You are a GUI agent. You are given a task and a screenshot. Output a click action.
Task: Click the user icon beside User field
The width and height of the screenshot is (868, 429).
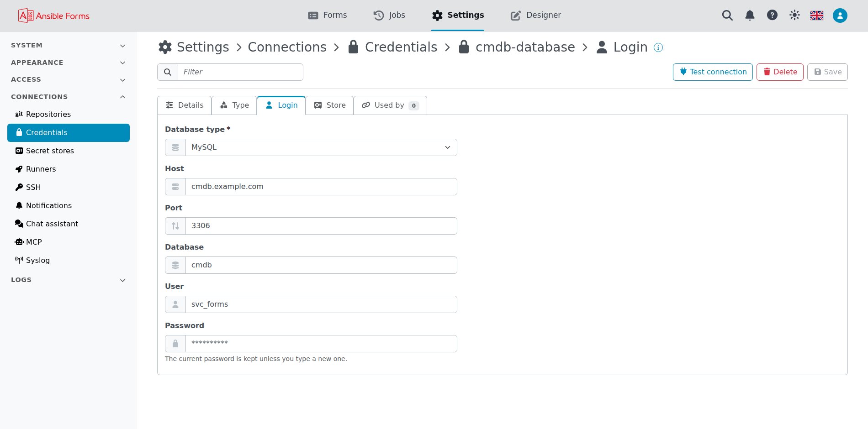tap(175, 304)
